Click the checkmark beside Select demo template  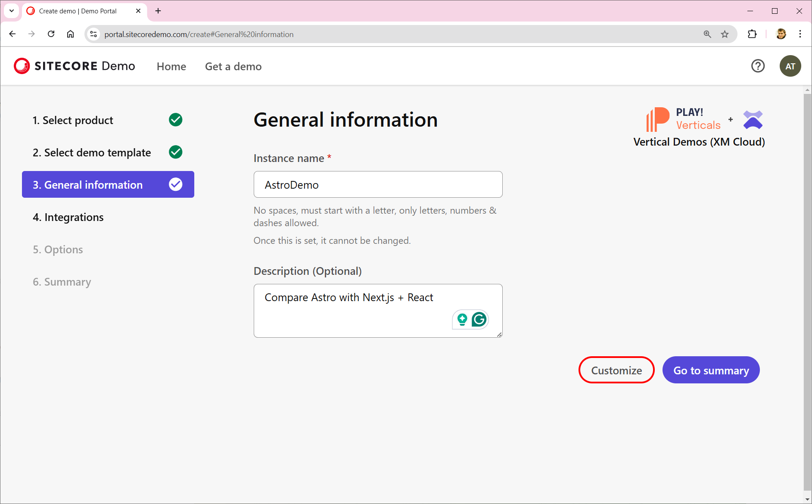pos(175,152)
